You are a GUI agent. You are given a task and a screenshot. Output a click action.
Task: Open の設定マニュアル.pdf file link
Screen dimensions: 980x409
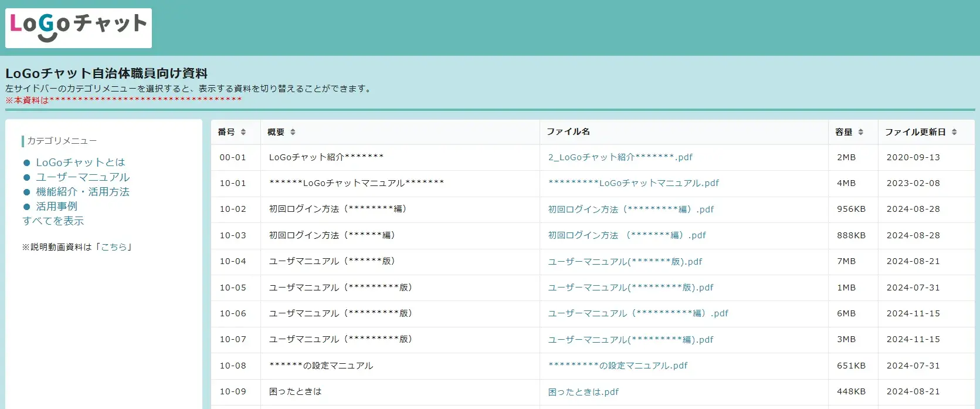point(618,366)
